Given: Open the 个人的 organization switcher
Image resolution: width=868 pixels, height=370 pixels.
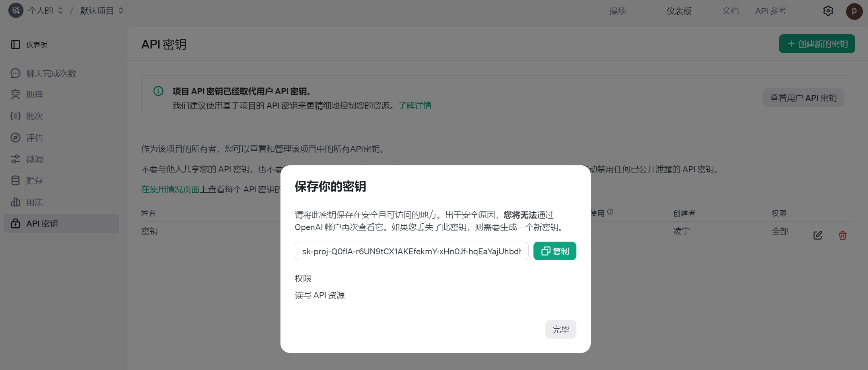Looking at the screenshot, I should (45, 11).
